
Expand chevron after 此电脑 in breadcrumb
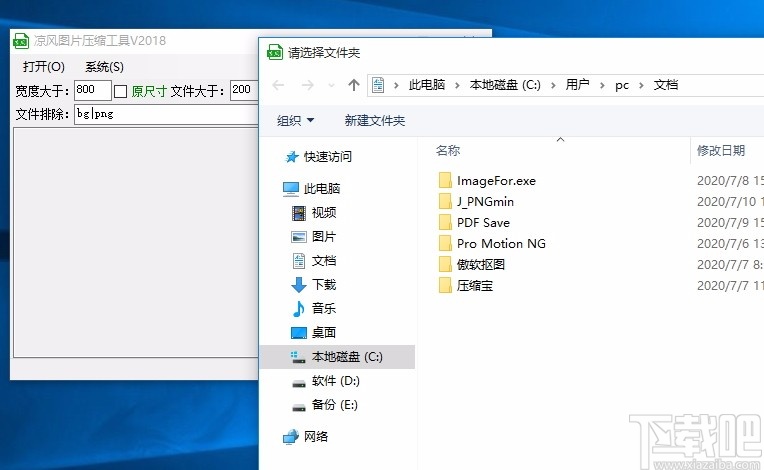(x=457, y=86)
